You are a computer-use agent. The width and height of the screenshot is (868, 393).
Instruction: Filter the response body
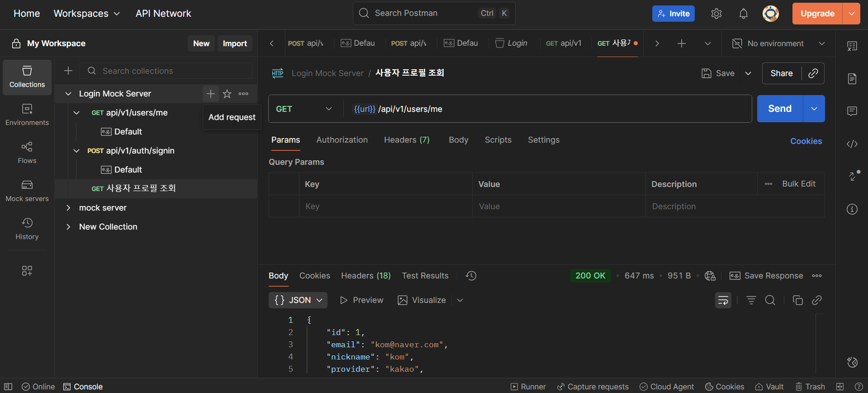[751, 300]
